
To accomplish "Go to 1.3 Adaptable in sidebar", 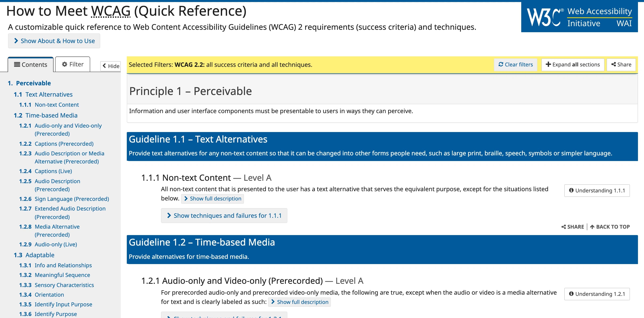I will pyautogui.click(x=34, y=255).
